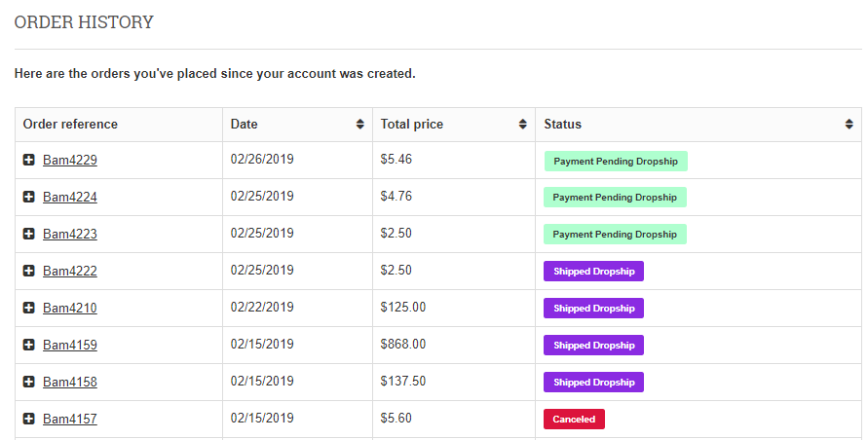The height and width of the screenshot is (440, 868).
Task: Click the plus icon beside Bam4158
Action: 29,382
